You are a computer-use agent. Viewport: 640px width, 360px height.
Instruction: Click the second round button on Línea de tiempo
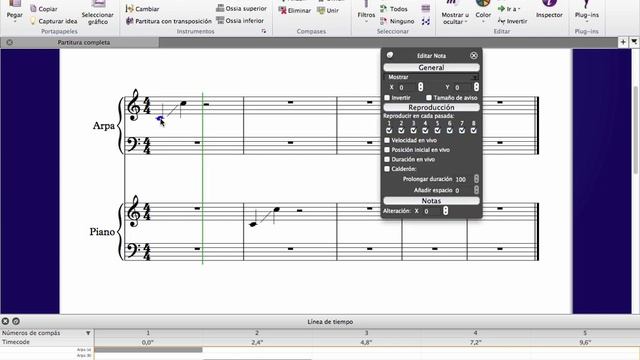(16, 321)
